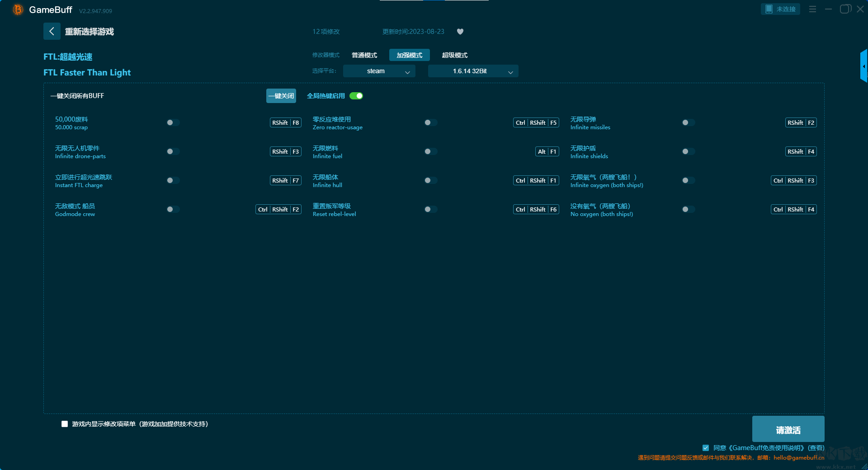This screenshot has height=470, width=868.
Task: Toggle Instant FTL charge cheat
Action: coord(173,180)
